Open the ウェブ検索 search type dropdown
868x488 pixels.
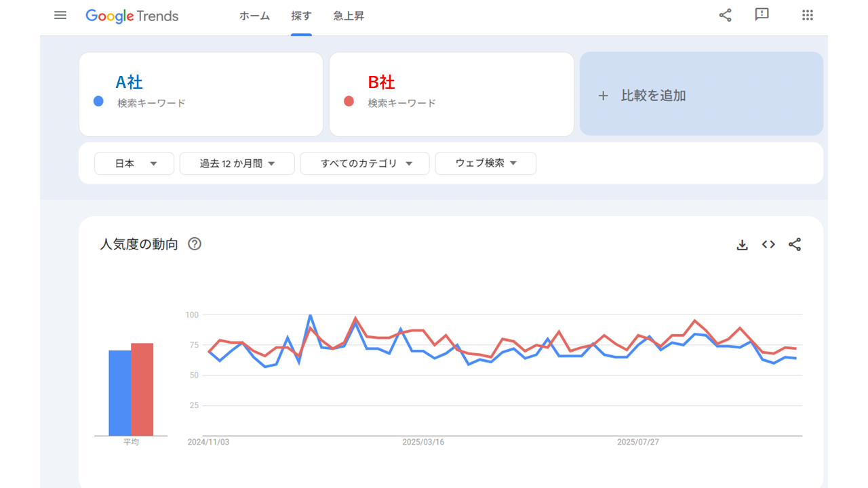pos(486,163)
